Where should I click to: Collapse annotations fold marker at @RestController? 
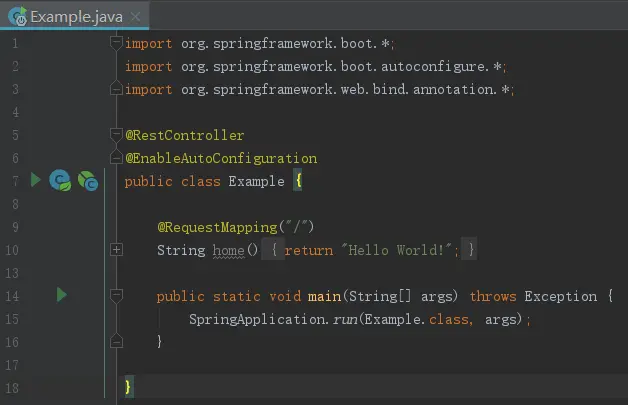116,134
